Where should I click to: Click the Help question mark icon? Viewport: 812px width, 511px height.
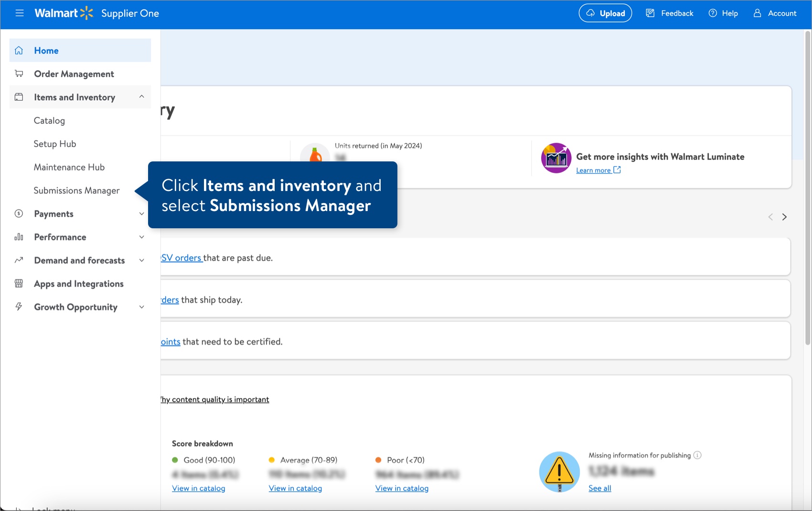point(713,13)
